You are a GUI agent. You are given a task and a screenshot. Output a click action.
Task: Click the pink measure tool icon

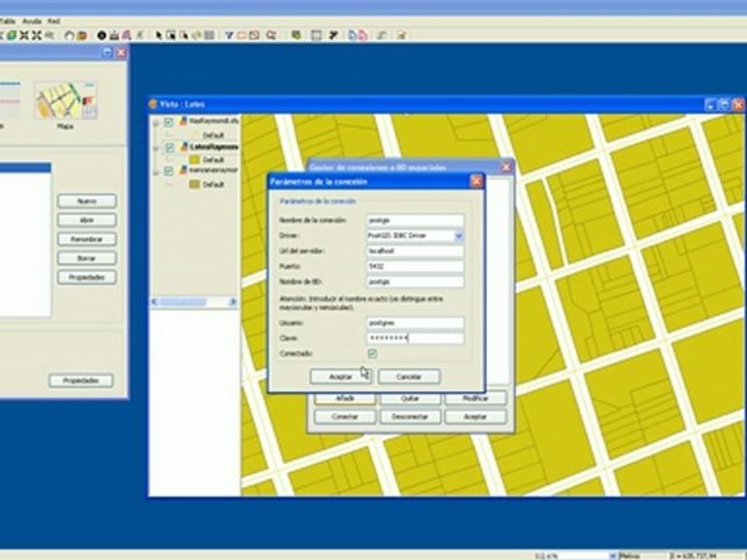(127, 35)
